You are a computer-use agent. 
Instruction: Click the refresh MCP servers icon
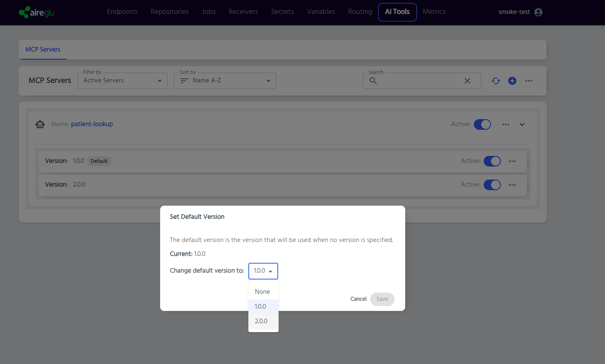[x=496, y=81]
